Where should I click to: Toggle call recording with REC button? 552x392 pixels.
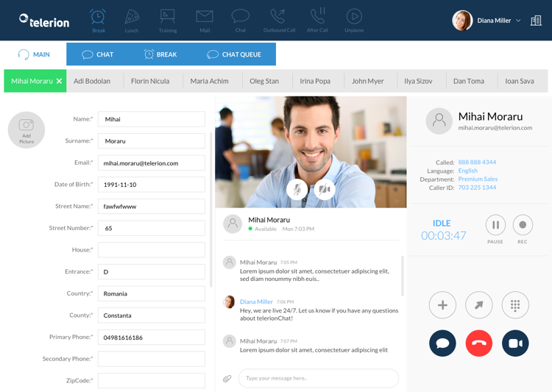[523, 225]
